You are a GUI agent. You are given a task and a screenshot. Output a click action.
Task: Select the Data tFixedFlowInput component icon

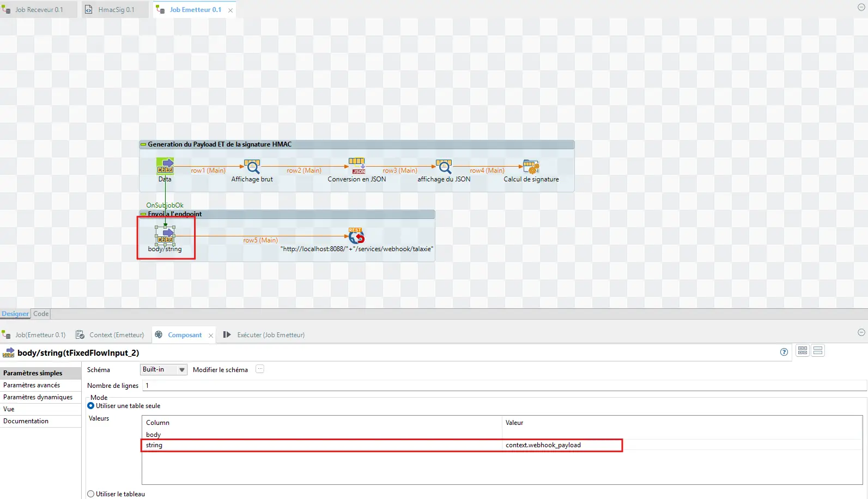click(x=165, y=166)
